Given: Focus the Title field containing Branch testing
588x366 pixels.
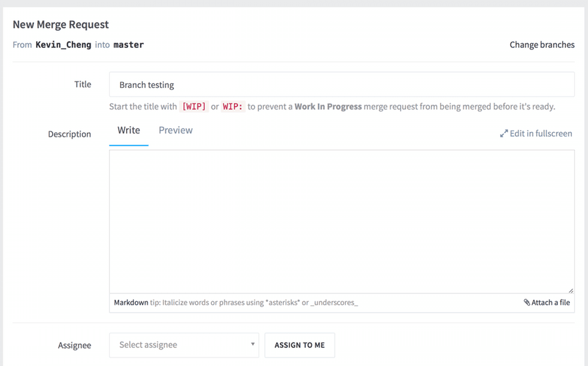Looking at the screenshot, I should coord(341,85).
